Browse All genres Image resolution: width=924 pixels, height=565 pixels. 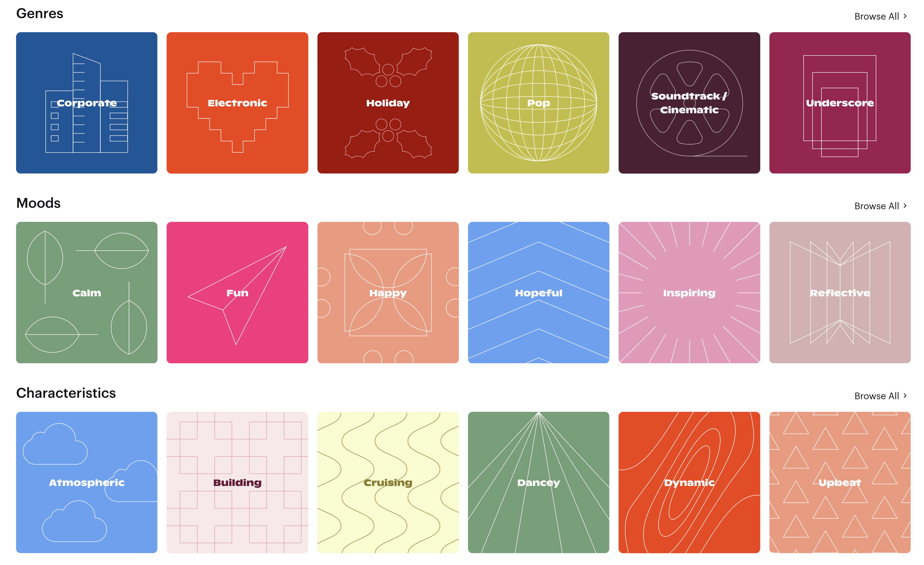pos(881,15)
